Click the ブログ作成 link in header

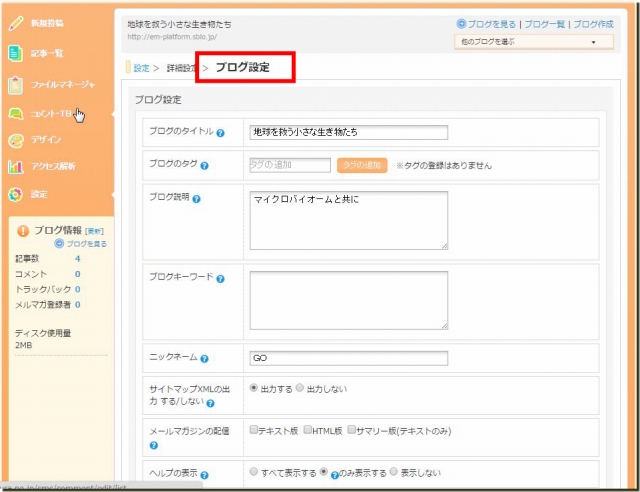point(593,23)
